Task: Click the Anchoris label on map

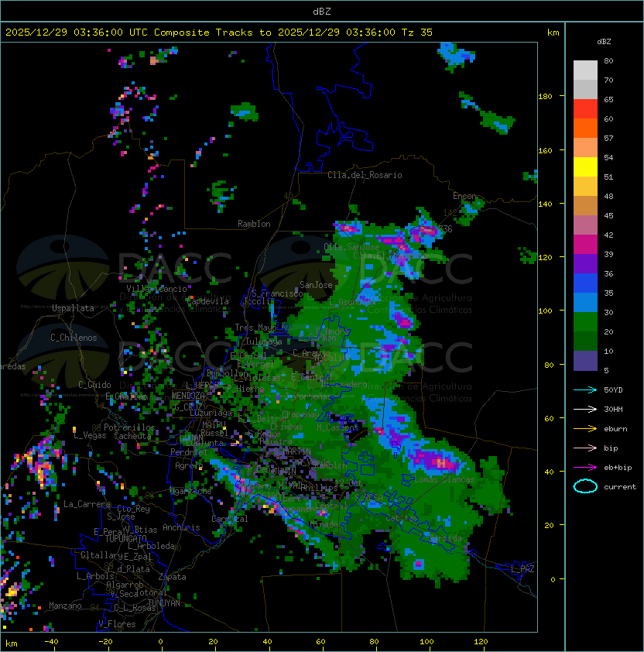Action: pyautogui.click(x=181, y=527)
